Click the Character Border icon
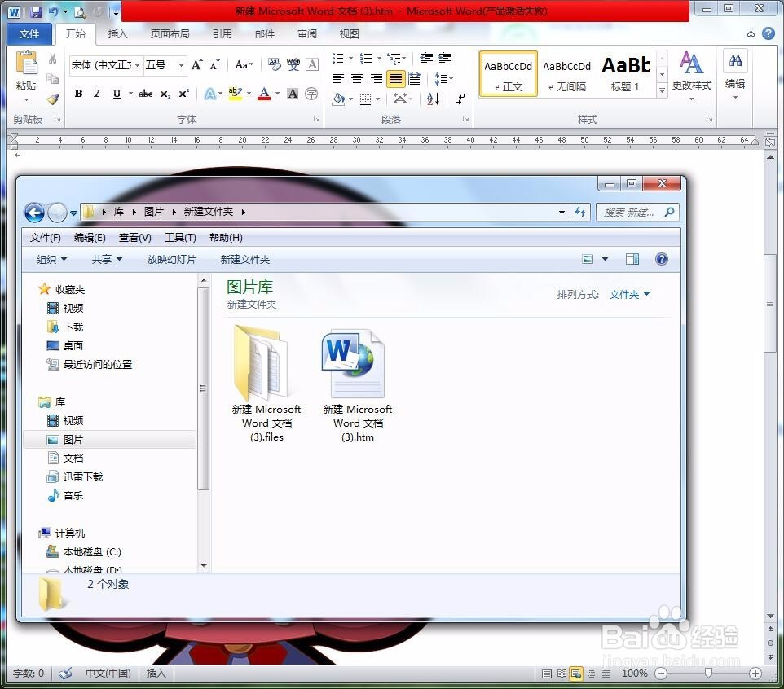Image resolution: width=784 pixels, height=689 pixels. pyautogui.click(x=312, y=64)
